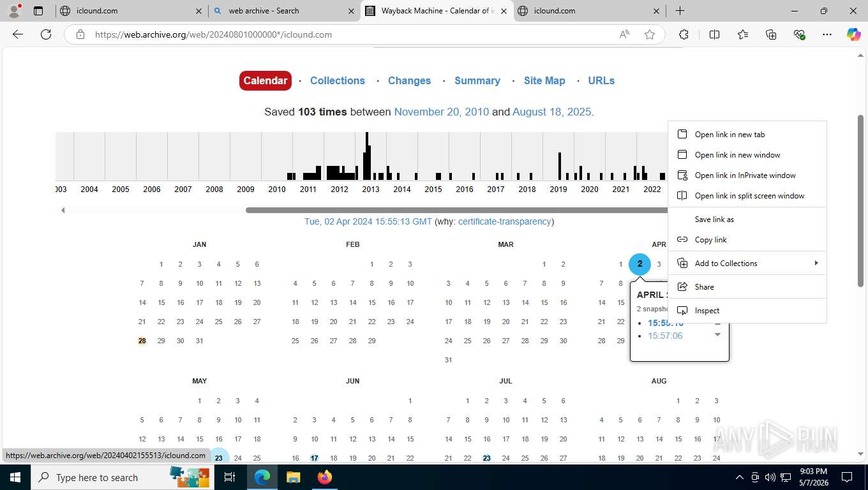868x490 pixels.
Task: Launch Edge from taskbar
Action: 262,477
